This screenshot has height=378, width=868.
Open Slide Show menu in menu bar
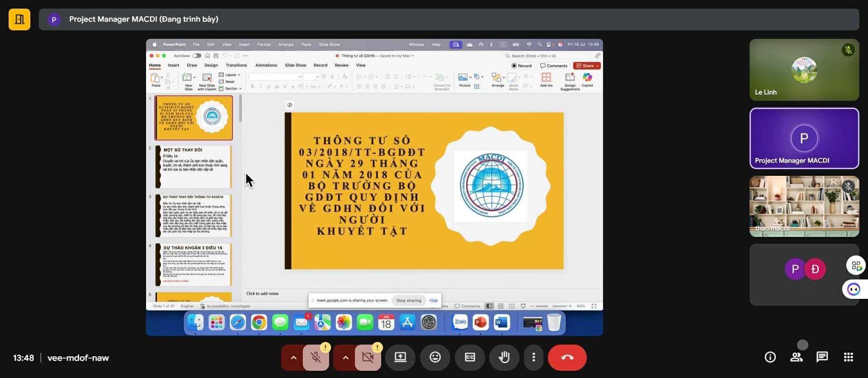[x=329, y=45]
